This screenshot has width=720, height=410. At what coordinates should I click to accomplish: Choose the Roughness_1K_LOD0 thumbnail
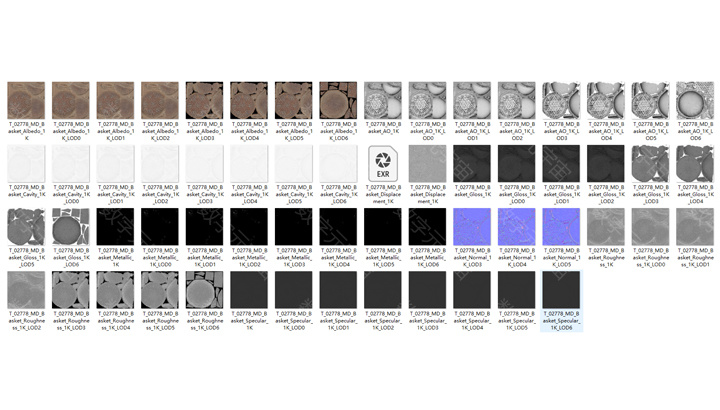tap(650, 227)
